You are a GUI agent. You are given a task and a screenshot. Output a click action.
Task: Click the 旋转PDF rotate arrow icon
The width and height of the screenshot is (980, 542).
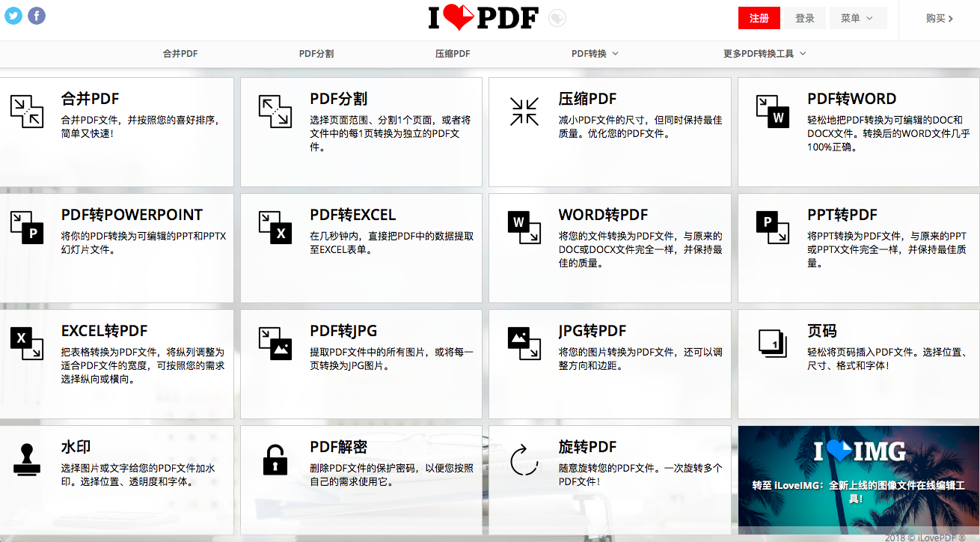click(x=524, y=460)
